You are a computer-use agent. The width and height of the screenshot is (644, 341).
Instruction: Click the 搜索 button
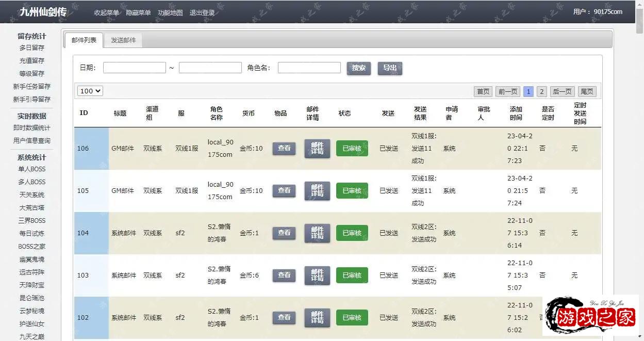pos(358,68)
